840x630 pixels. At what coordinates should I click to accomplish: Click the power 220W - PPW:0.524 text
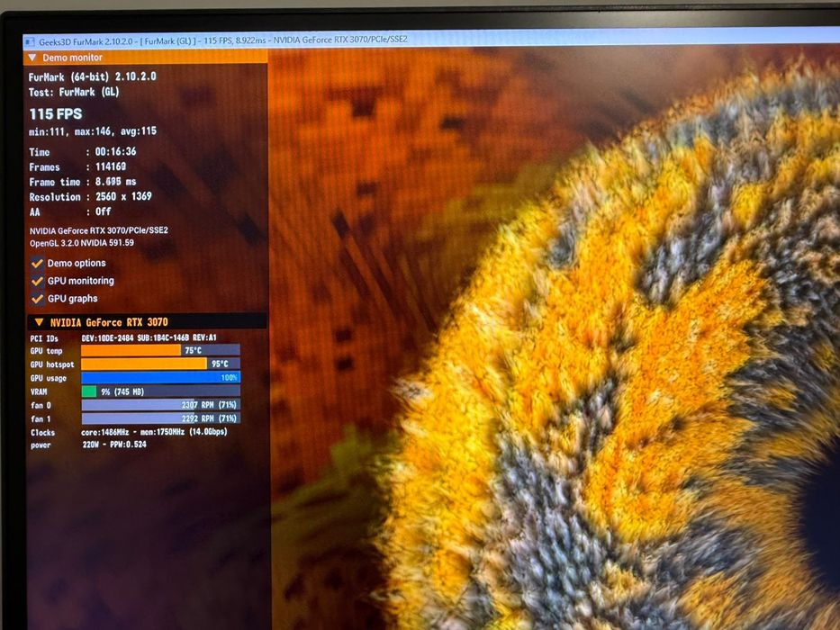point(114,445)
